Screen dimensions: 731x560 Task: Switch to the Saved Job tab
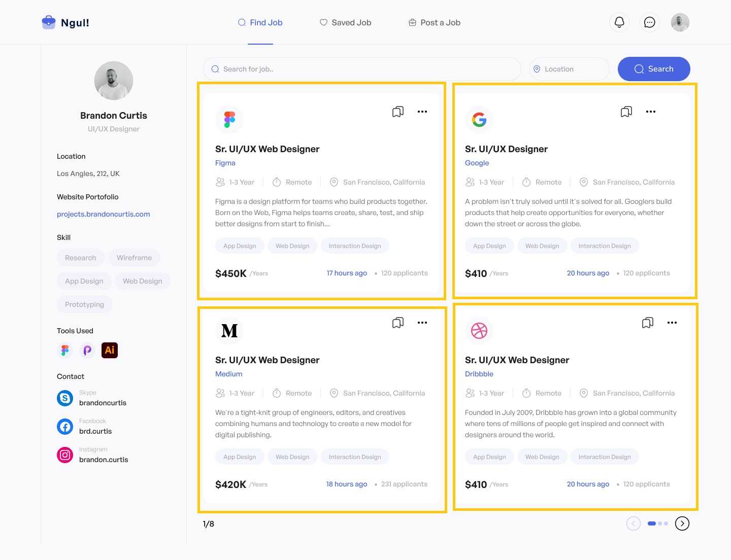(345, 22)
